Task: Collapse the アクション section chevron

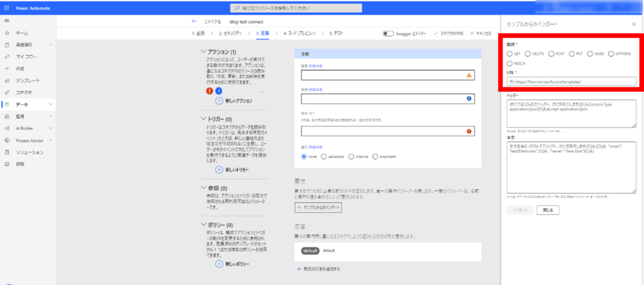Action: point(203,52)
